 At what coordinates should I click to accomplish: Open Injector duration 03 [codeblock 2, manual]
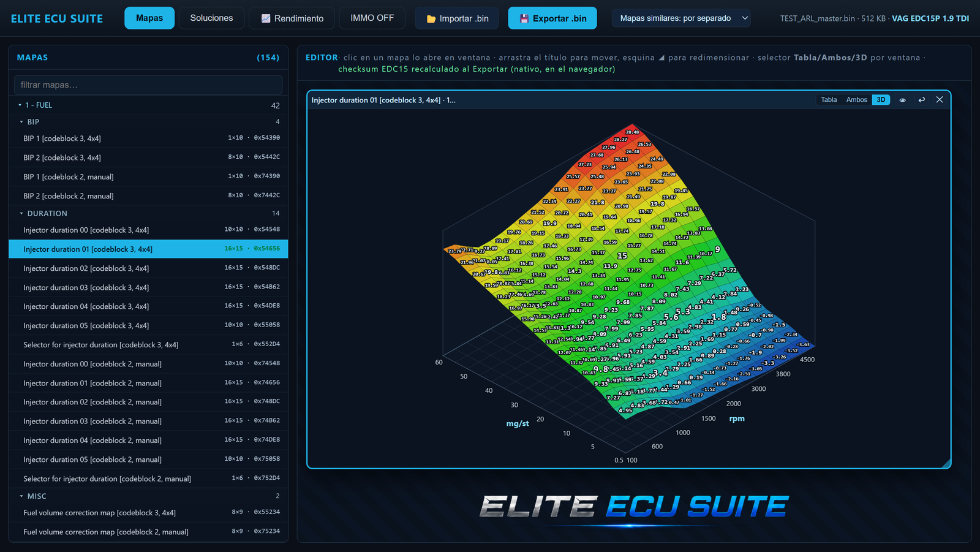148,421
